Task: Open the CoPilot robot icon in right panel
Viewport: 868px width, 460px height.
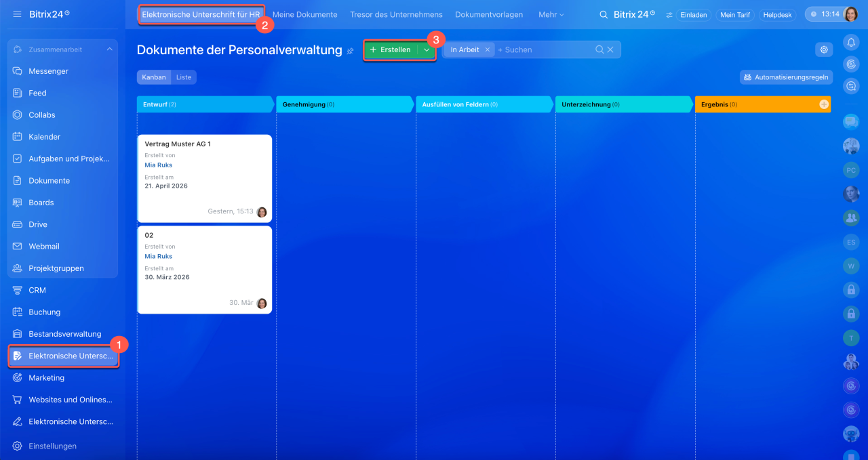Action: point(851,434)
